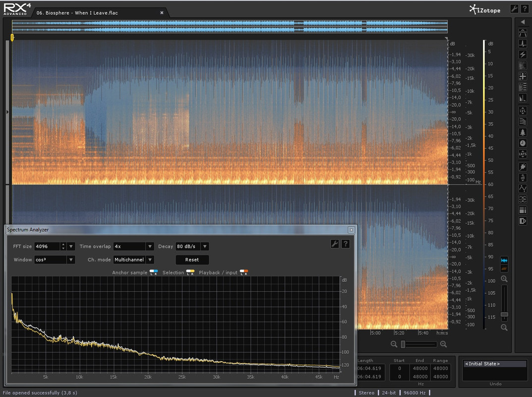The height and width of the screenshot is (397, 532).
Task: Collapse the module sidebar with the arrow
Action: point(523,22)
